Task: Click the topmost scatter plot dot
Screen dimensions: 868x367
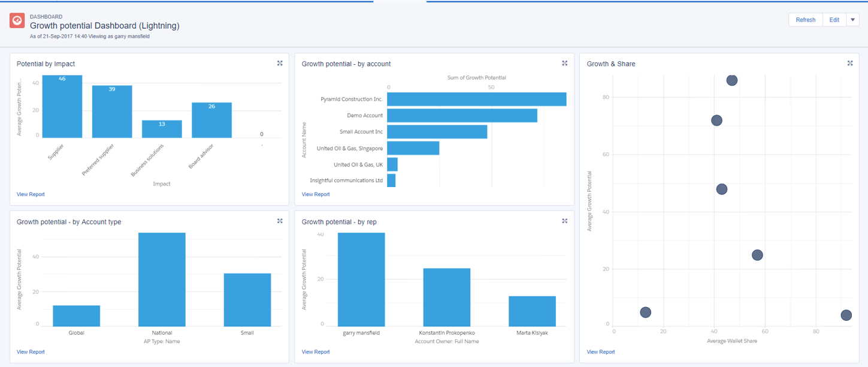Action: 731,80
